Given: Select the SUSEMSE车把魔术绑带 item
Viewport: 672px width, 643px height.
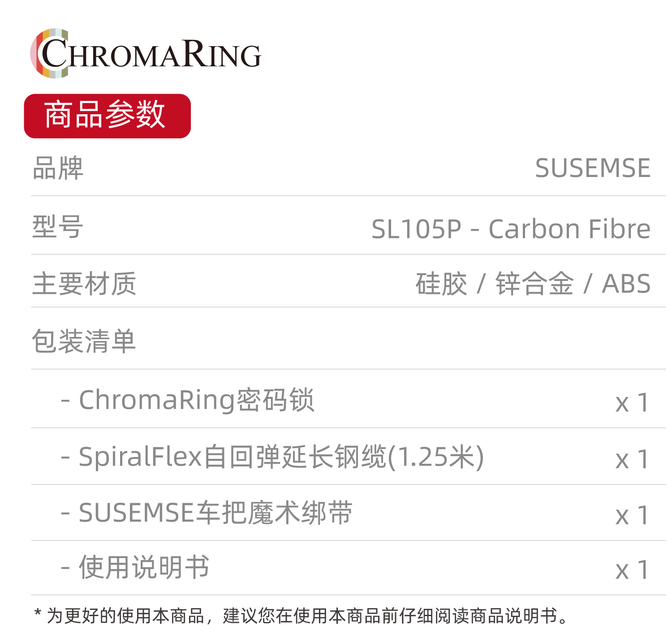Looking at the screenshot, I should 207,513.
